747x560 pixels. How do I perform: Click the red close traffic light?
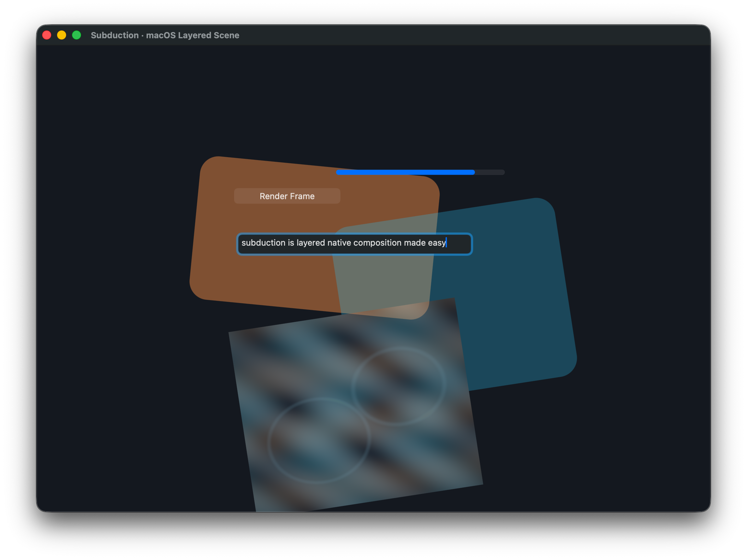click(47, 35)
